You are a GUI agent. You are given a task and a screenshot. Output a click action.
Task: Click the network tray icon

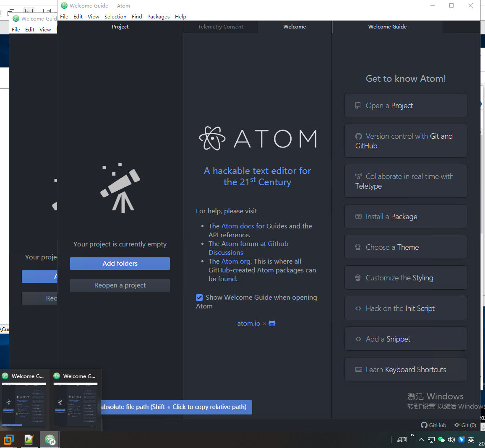point(431,440)
